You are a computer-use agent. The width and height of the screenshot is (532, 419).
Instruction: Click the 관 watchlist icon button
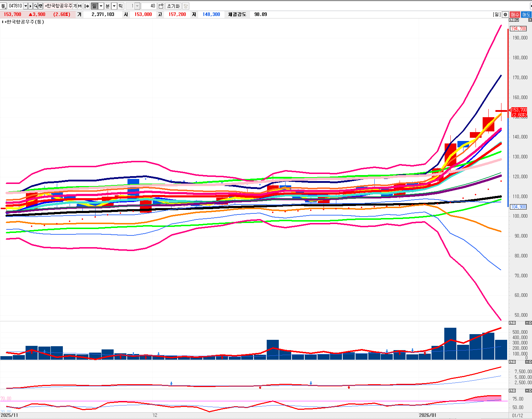pyautogui.click(x=40, y=6)
